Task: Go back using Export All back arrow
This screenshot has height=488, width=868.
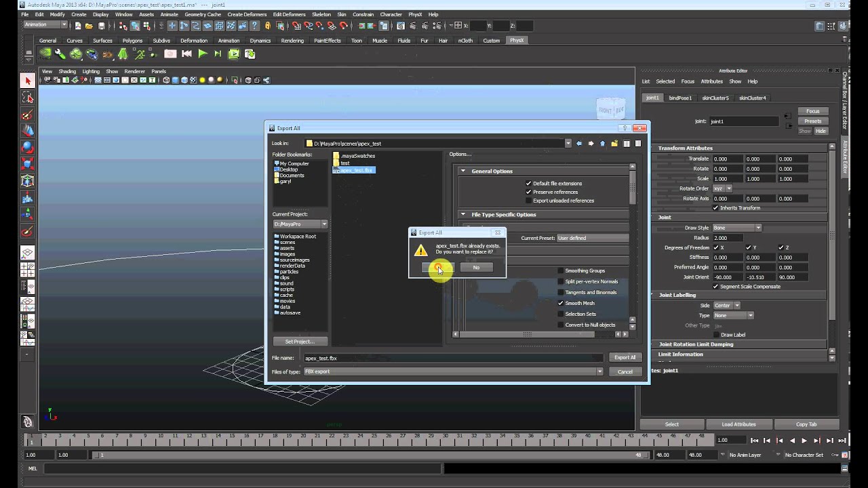Action: 578,144
